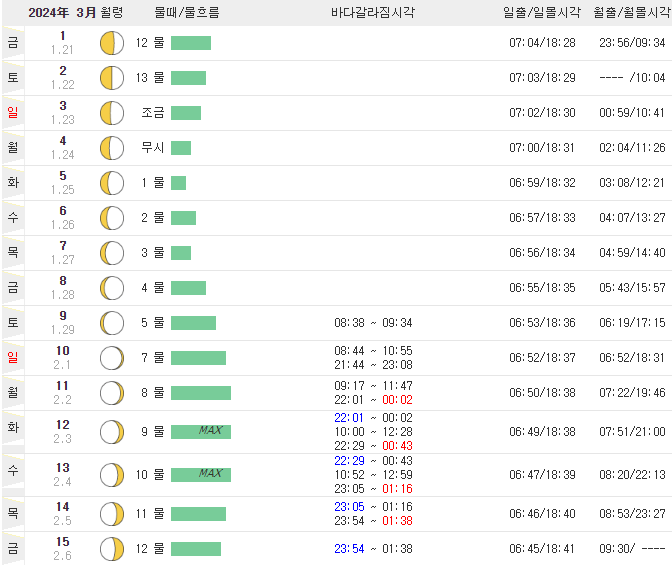Click sunrise/sunset 06:45/18:41

[542, 549]
